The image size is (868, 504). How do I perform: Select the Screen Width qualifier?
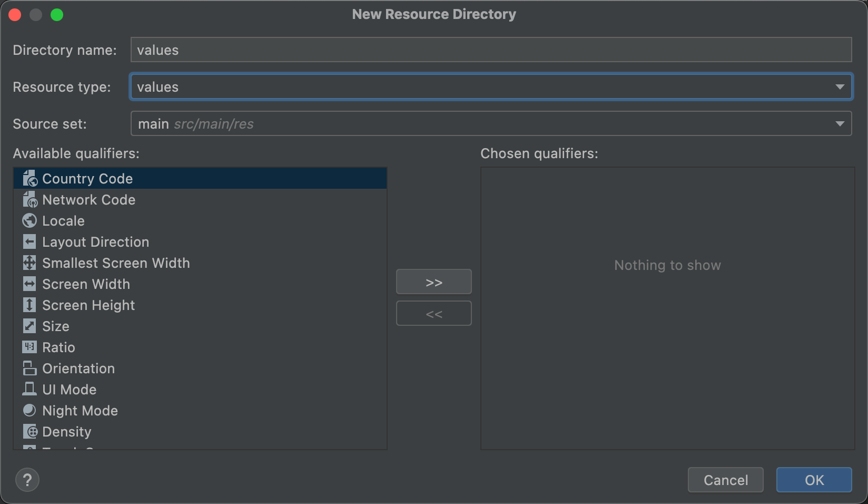pyautogui.click(x=86, y=284)
